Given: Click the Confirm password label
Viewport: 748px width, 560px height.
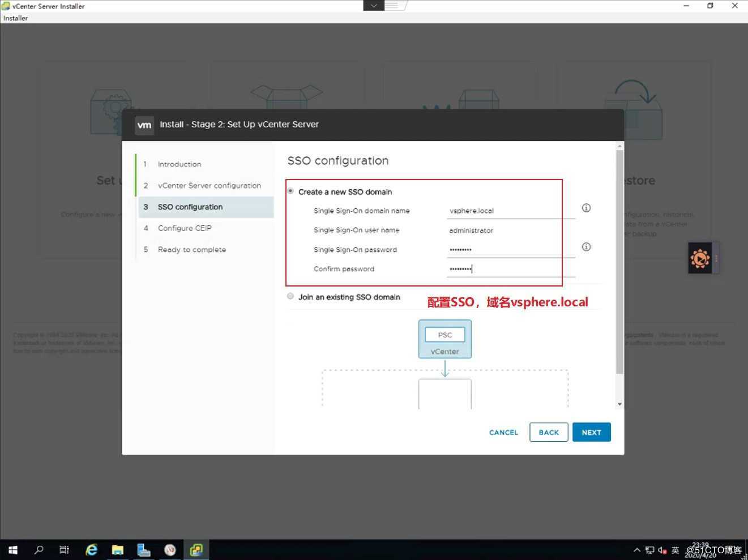Looking at the screenshot, I should (344, 269).
